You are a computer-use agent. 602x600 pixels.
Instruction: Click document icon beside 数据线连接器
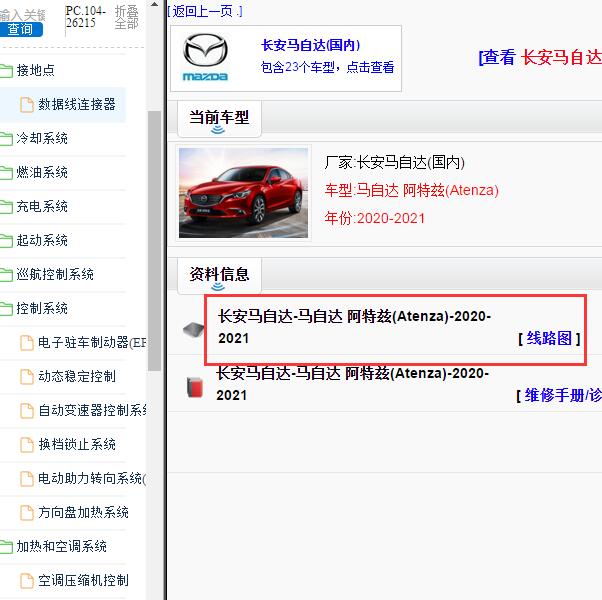pyautogui.click(x=27, y=105)
